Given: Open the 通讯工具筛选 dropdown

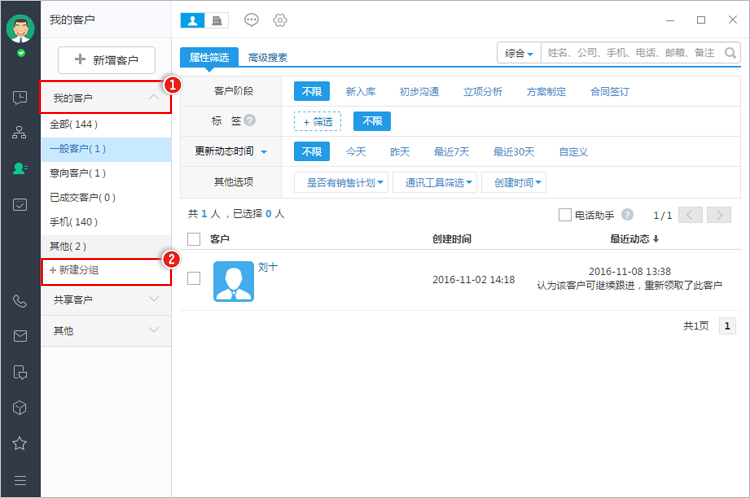Looking at the screenshot, I should 435,182.
